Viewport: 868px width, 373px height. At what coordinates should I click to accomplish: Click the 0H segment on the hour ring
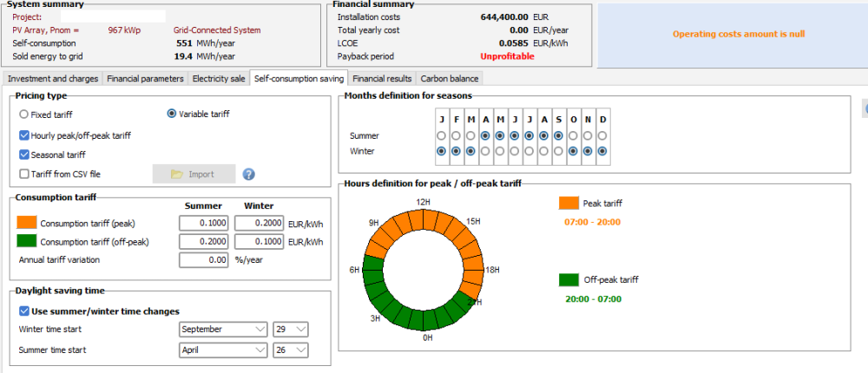coord(425,324)
